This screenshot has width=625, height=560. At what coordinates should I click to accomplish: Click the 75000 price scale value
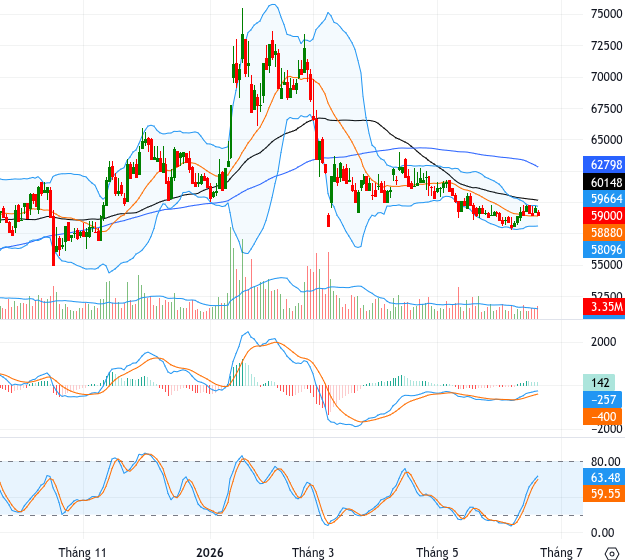click(606, 14)
